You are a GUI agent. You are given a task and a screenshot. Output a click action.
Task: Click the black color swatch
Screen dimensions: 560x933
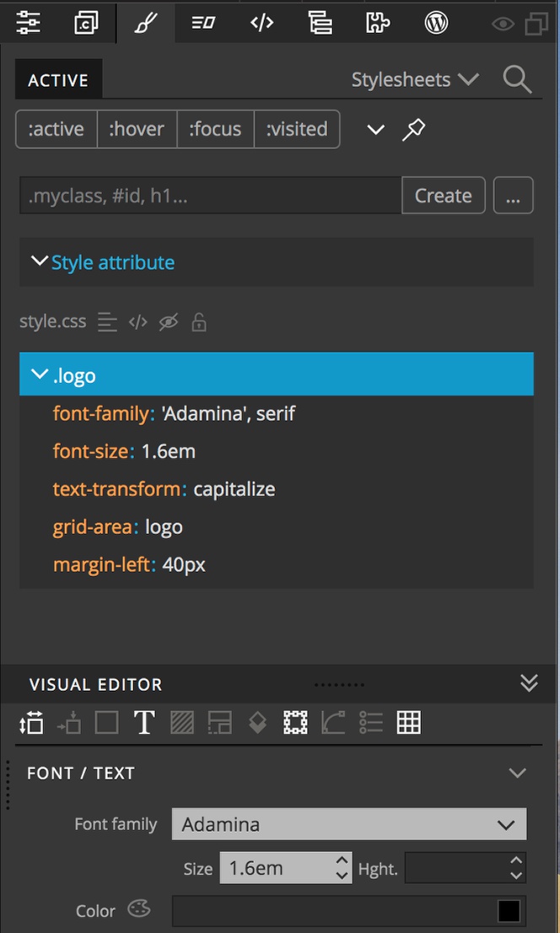(509, 911)
